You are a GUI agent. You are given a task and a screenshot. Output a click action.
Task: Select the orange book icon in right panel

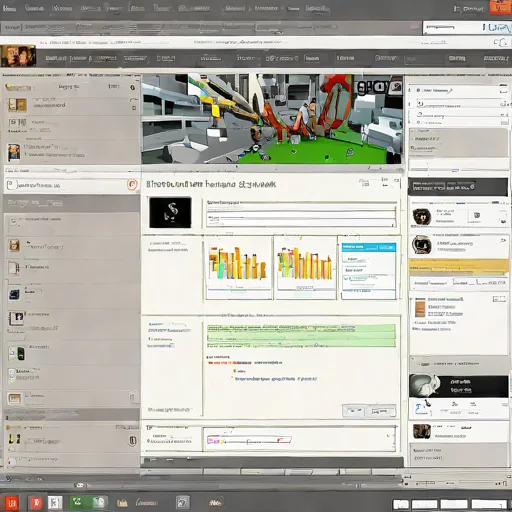pyautogui.click(x=420, y=307)
